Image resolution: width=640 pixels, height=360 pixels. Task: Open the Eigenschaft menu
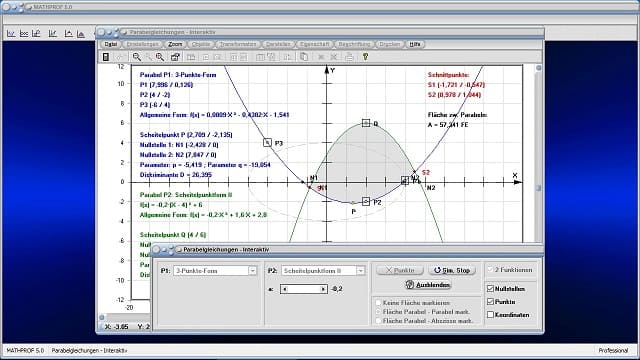[314, 44]
